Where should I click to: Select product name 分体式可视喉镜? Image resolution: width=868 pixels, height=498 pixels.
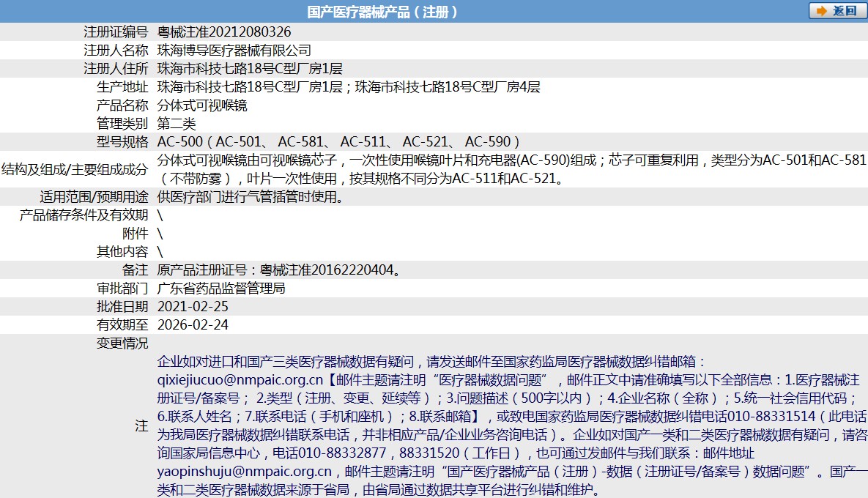pyautogui.click(x=202, y=105)
